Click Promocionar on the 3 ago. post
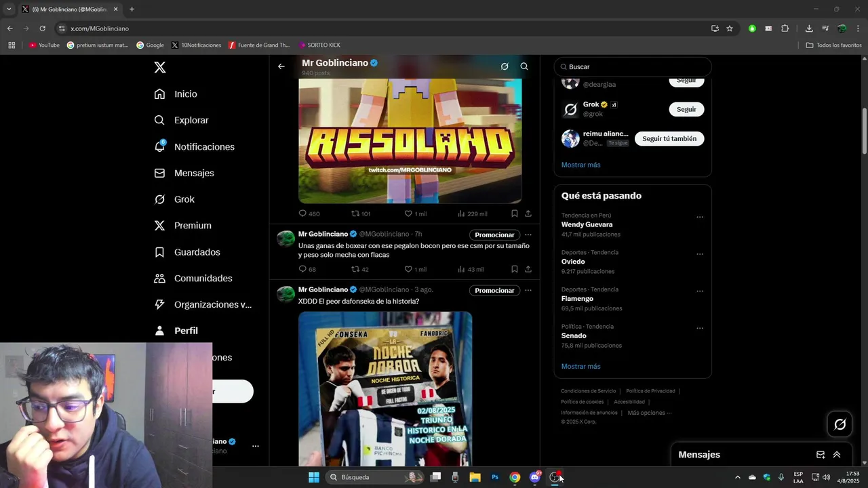 [494, 291]
